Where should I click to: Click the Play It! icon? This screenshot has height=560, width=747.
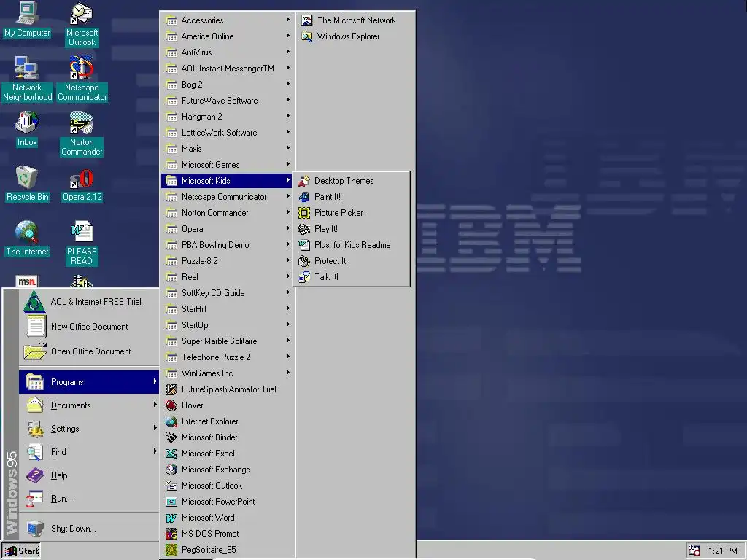coord(304,229)
